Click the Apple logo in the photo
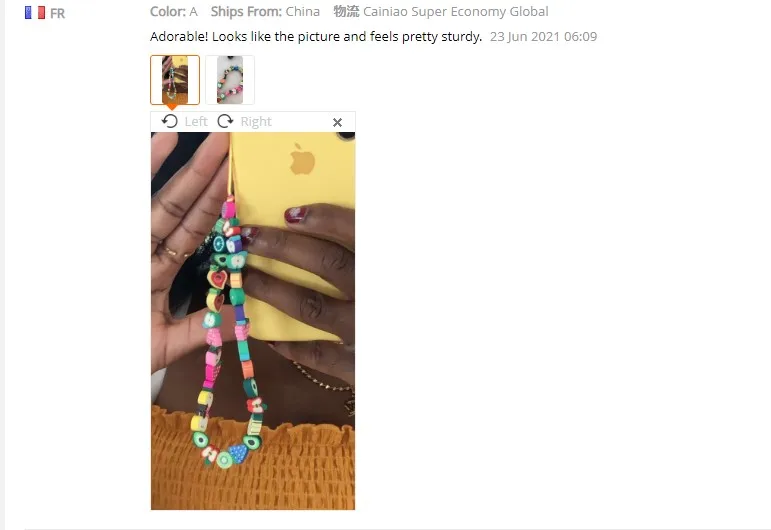This screenshot has height=530, width=771. 302,159
